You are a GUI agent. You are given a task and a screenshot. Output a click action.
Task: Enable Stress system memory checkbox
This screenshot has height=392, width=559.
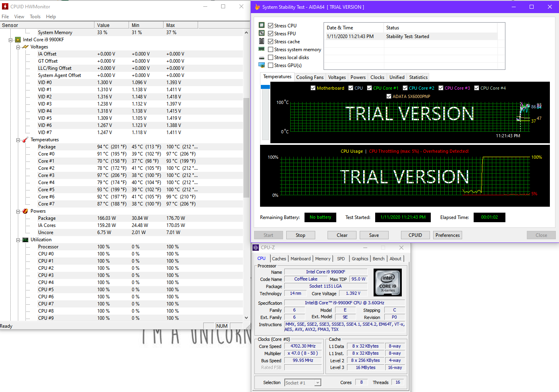point(270,49)
